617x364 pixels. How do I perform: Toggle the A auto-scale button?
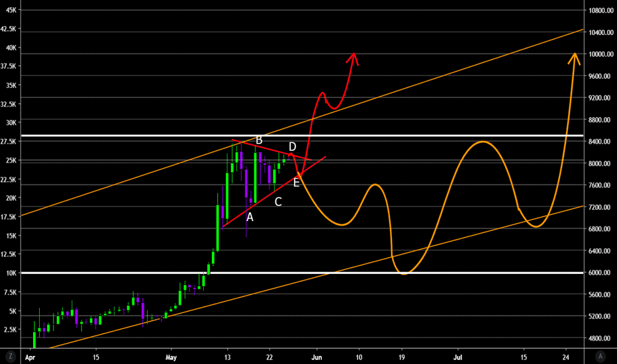click(600, 357)
